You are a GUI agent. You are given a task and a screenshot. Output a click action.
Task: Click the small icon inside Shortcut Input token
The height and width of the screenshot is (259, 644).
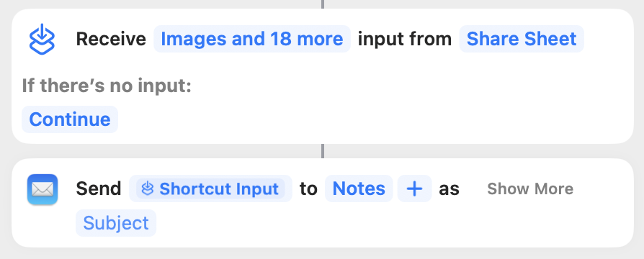[x=148, y=188]
